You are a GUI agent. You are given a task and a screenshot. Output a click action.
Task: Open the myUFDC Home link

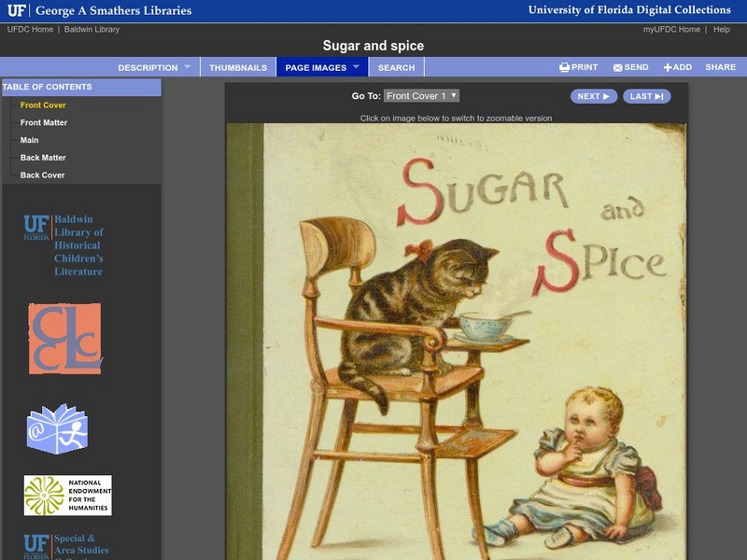click(671, 30)
